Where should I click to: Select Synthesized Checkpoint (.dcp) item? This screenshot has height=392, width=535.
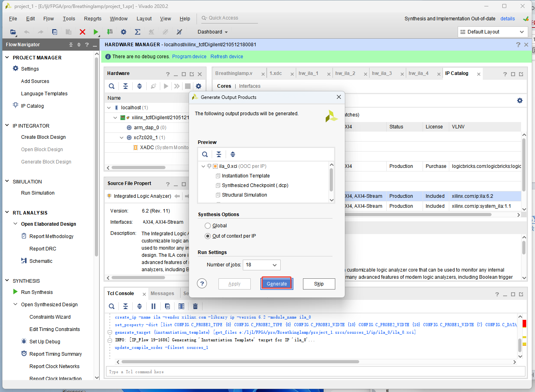pyautogui.click(x=255, y=185)
